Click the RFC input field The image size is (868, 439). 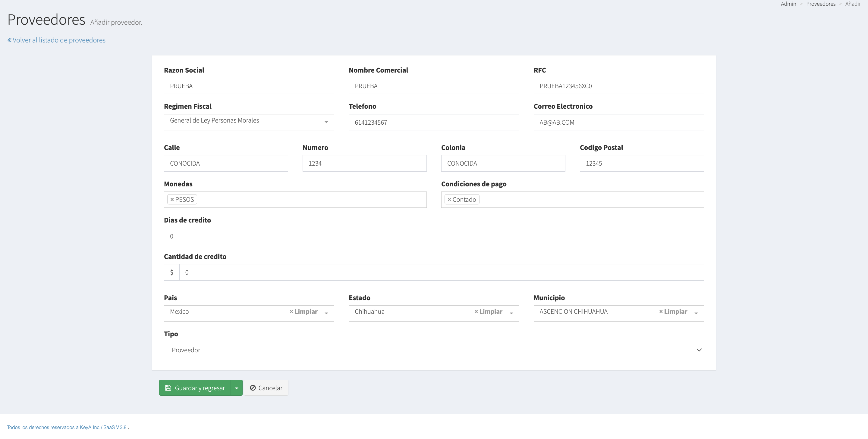(618, 86)
